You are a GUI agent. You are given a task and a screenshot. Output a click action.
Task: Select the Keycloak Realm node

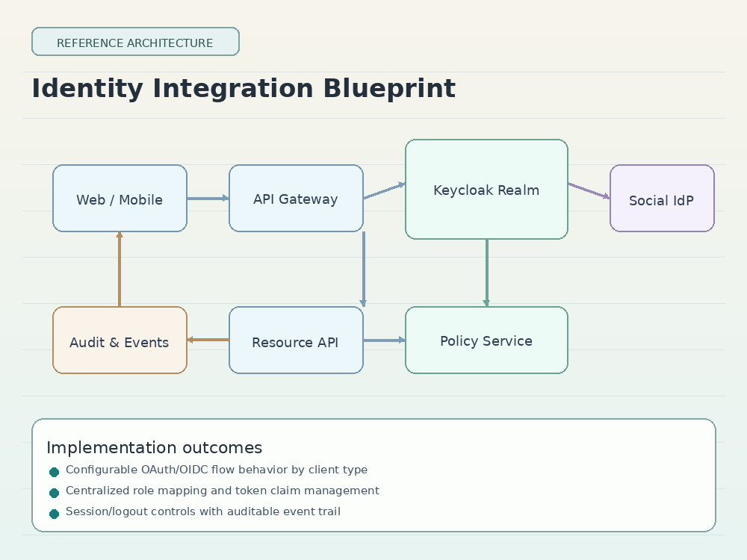(x=486, y=190)
